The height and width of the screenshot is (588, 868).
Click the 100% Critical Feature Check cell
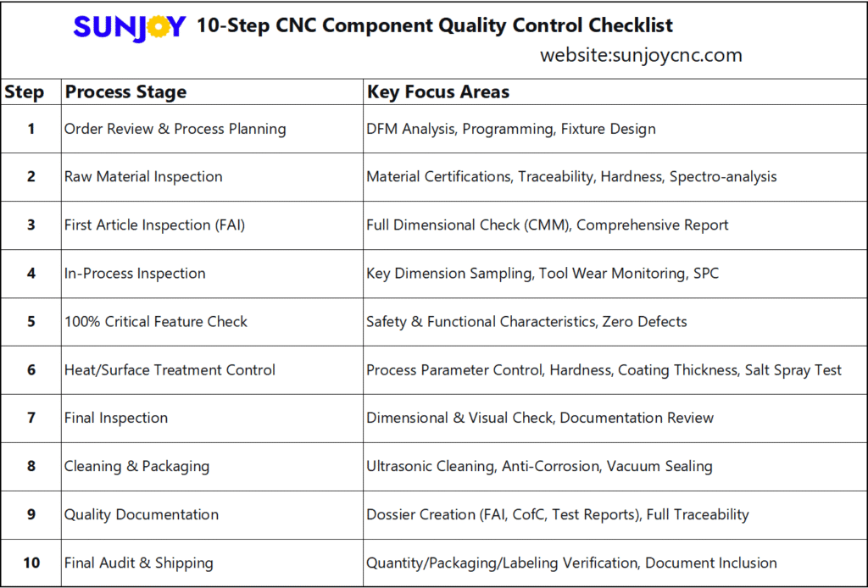tap(156, 322)
